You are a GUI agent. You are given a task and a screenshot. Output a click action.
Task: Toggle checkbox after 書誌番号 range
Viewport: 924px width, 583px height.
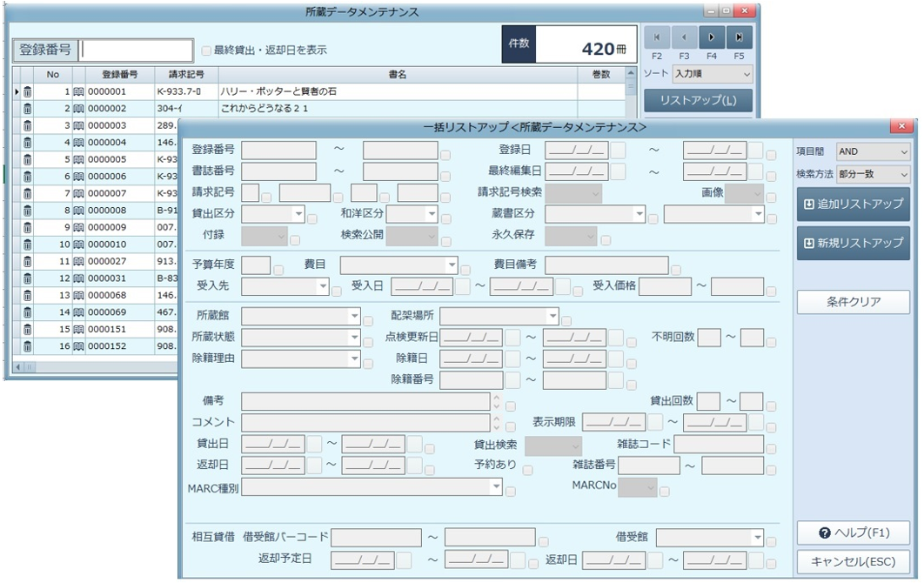(445, 177)
